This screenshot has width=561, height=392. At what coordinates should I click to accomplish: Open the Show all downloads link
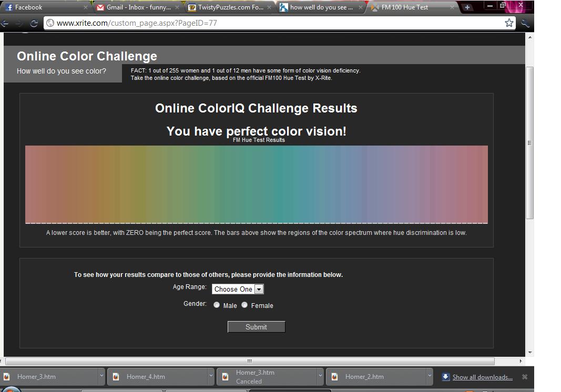click(x=482, y=377)
